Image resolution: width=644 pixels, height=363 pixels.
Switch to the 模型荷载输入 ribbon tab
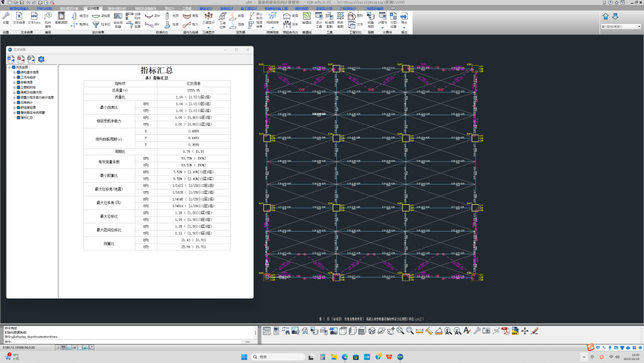coord(19,8)
